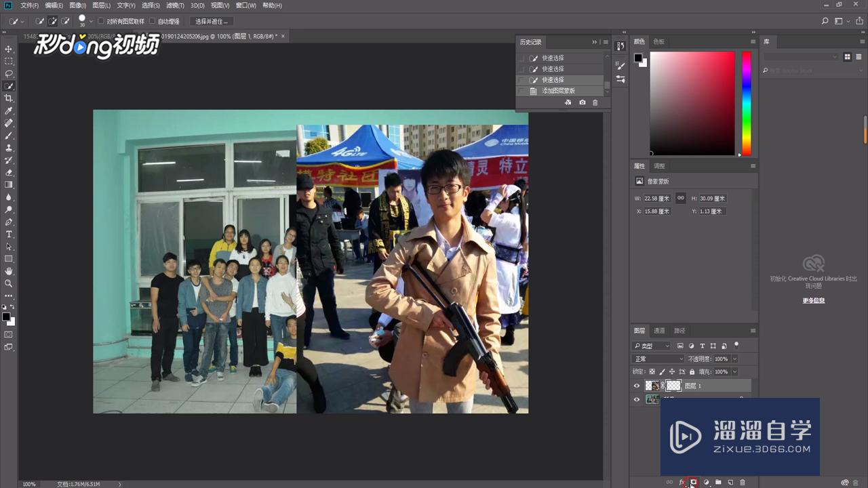Toggle lock transparent pixels in Layers panel

click(652, 371)
